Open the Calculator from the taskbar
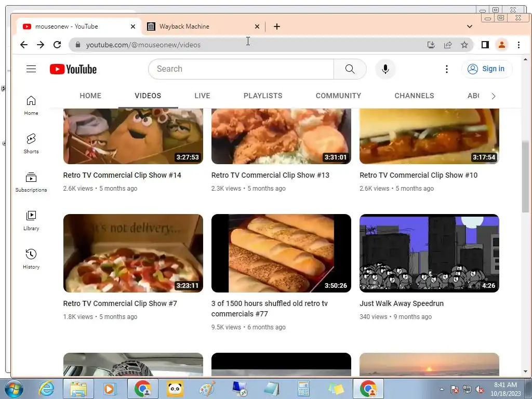This screenshot has height=399, width=532. [303, 389]
